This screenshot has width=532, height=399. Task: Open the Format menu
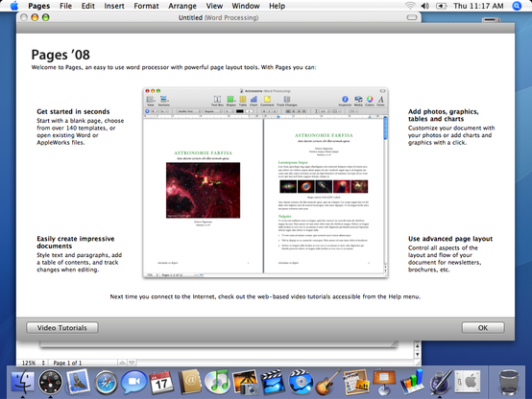coord(146,6)
